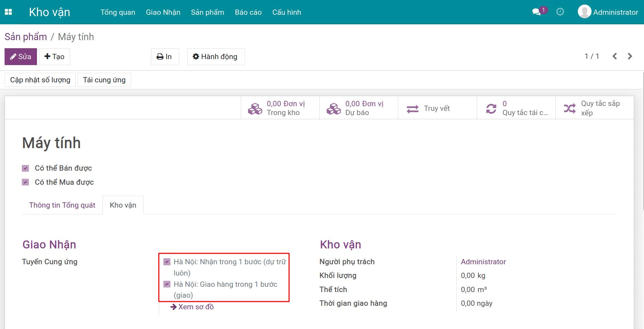
Task: Click the Sửa edit button
Action: coord(20,57)
